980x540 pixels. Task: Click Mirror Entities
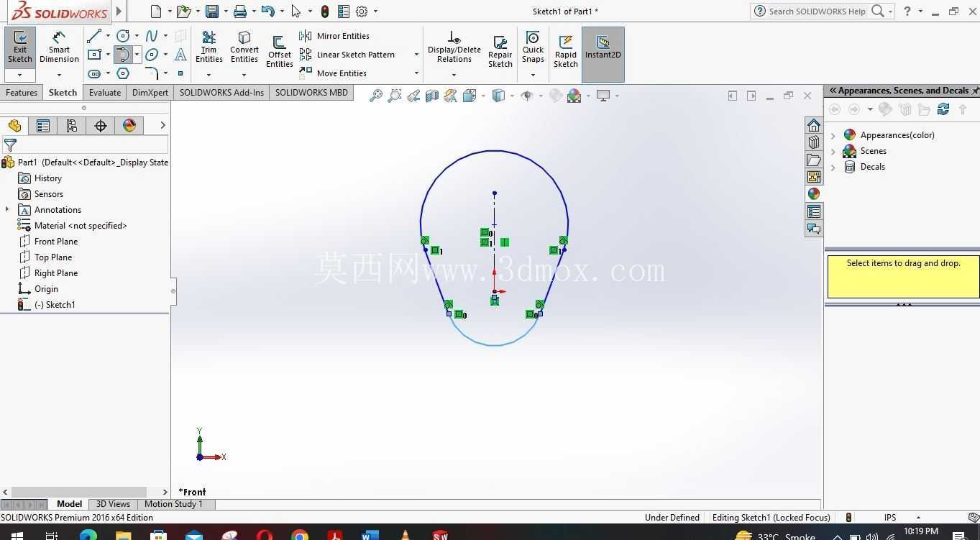pyautogui.click(x=334, y=36)
